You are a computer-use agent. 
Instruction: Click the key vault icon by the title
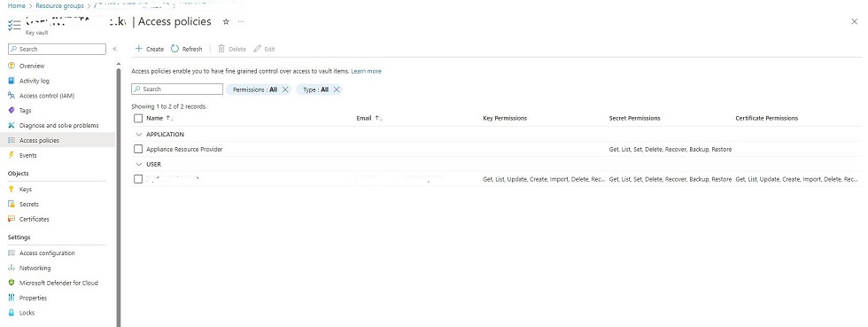pyautogui.click(x=14, y=25)
